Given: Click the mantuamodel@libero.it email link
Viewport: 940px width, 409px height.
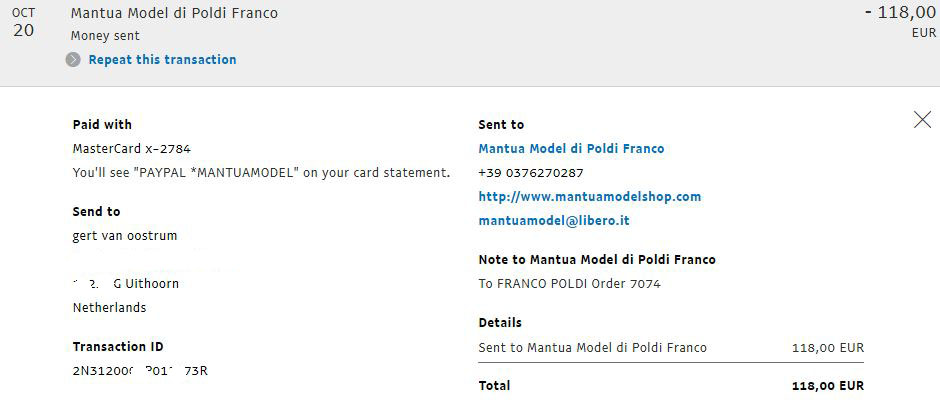Looking at the screenshot, I should click(x=554, y=221).
